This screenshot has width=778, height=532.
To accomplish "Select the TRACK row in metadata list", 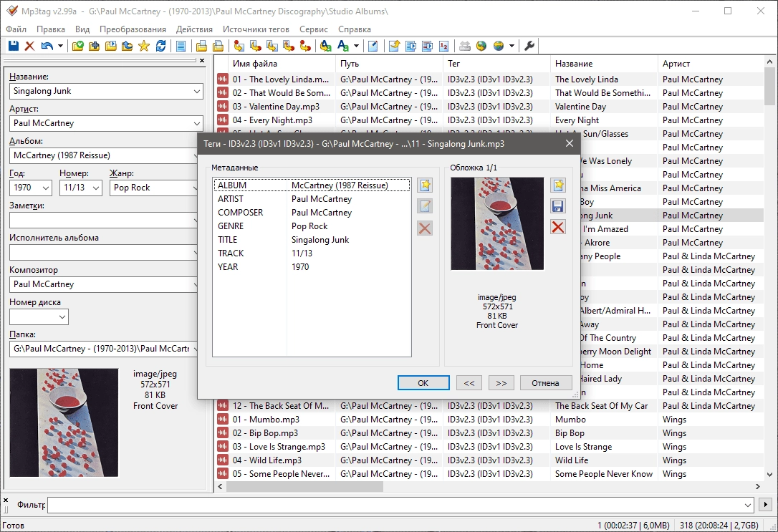I will click(312, 253).
